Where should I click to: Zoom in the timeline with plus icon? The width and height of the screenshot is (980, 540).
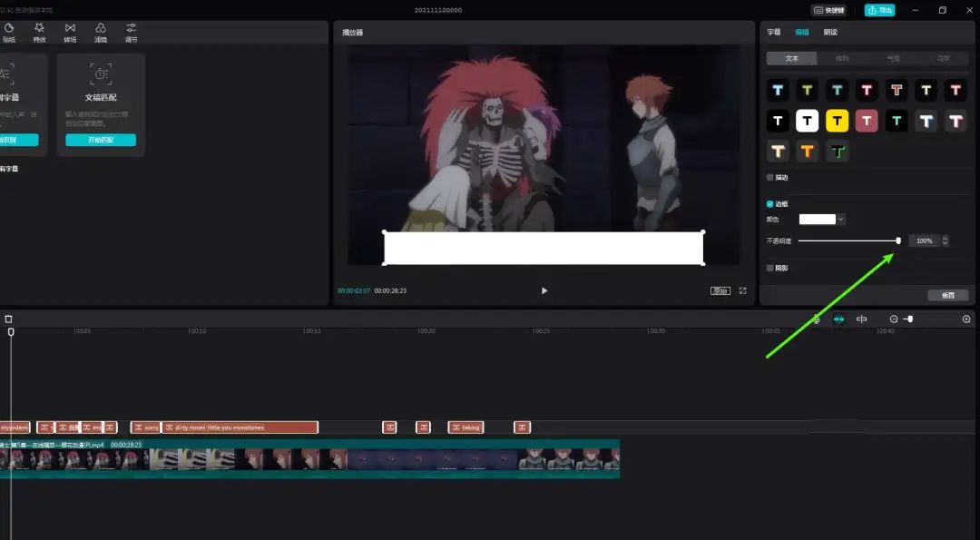(966, 319)
